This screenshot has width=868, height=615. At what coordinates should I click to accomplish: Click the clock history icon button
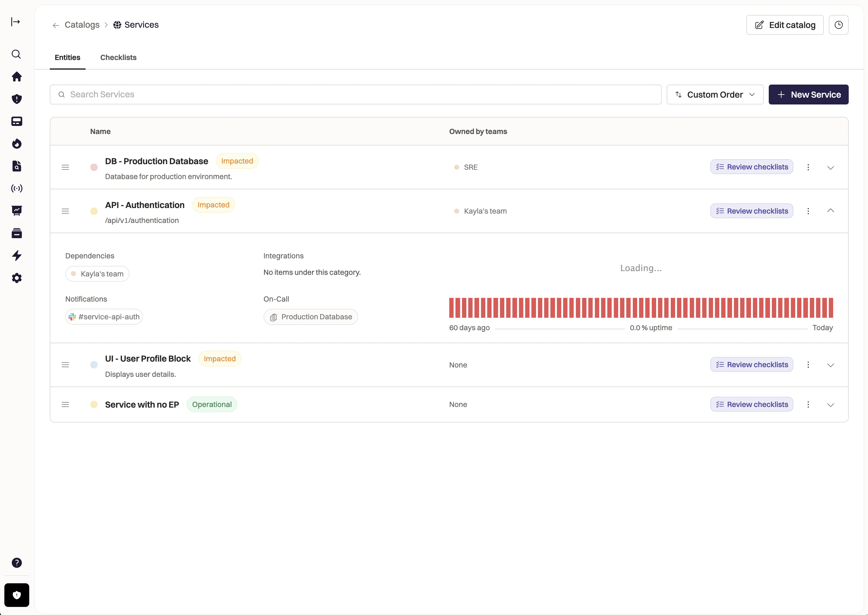(x=838, y=25)
